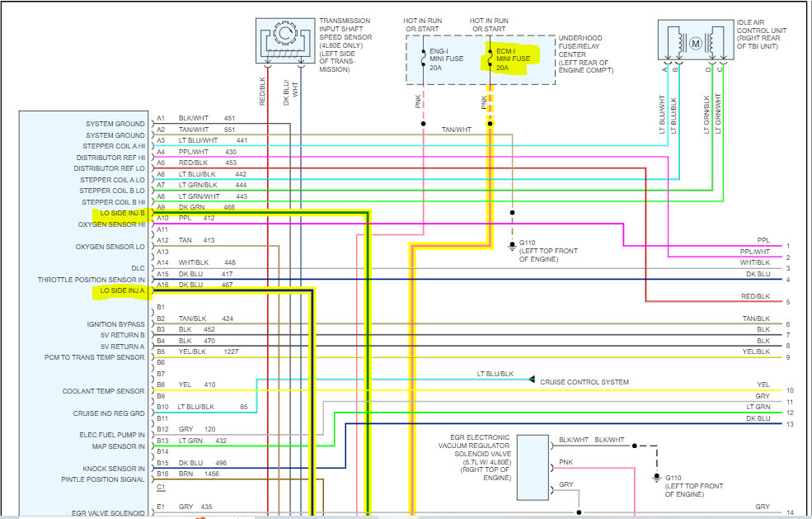Click the CRUISE IND REG GRD label

pyautogui.click(x=109, y=413)
